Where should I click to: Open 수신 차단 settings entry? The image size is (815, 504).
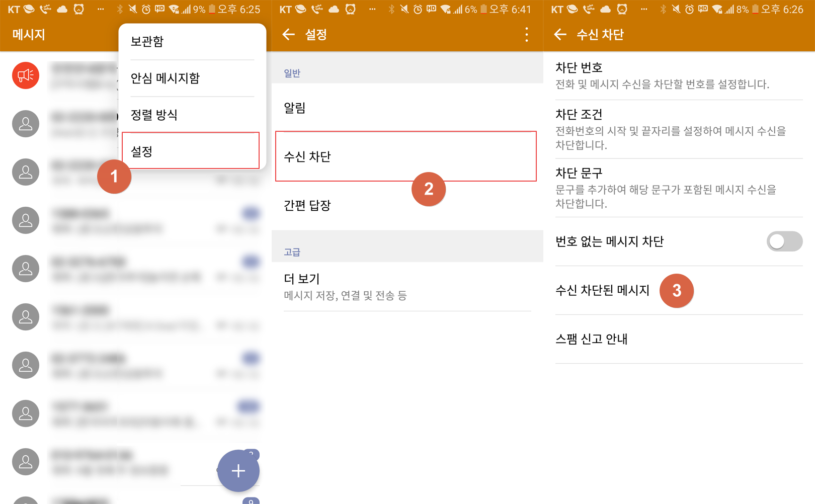406,156
